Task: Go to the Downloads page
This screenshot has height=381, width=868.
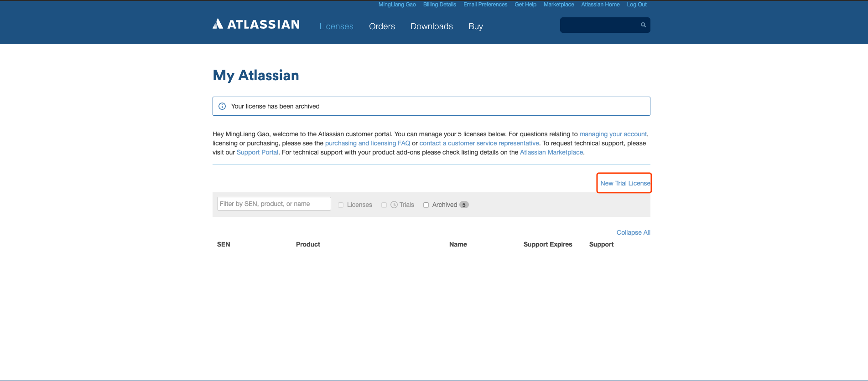Action: (431, 26)
